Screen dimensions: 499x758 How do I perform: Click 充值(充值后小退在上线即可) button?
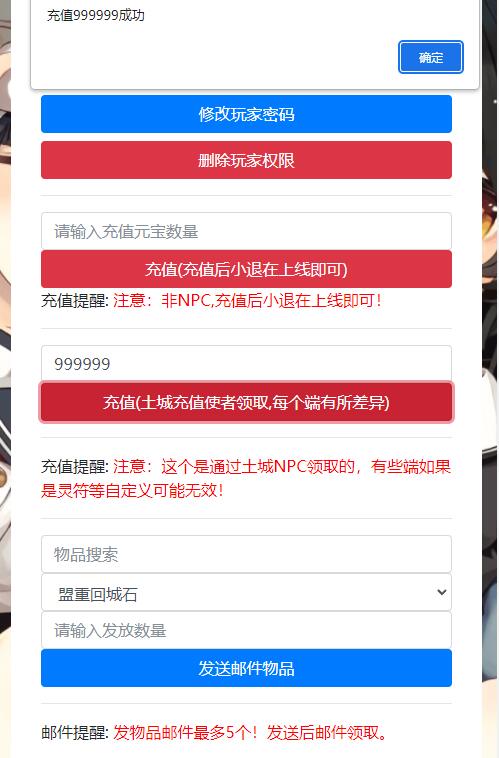tap(246, 269)
